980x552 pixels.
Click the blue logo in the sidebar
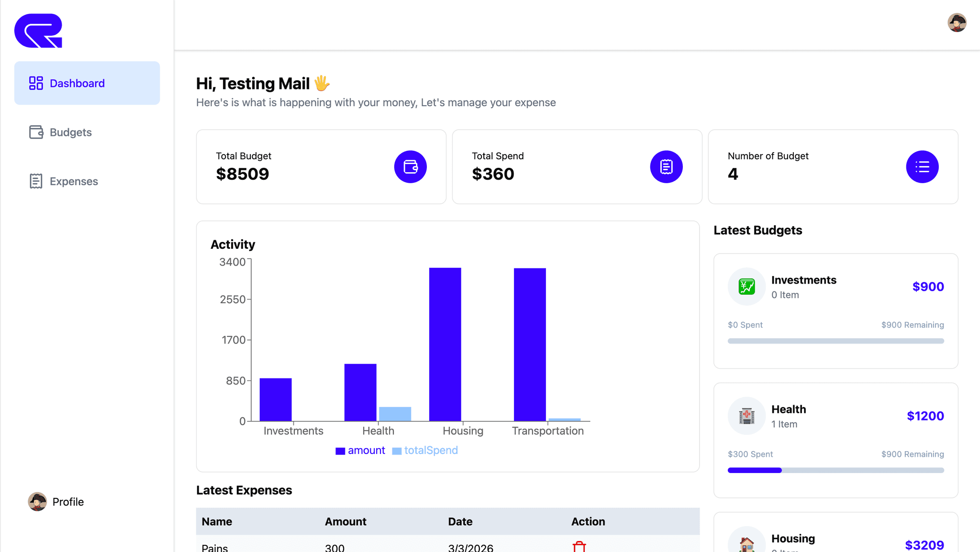38,31
